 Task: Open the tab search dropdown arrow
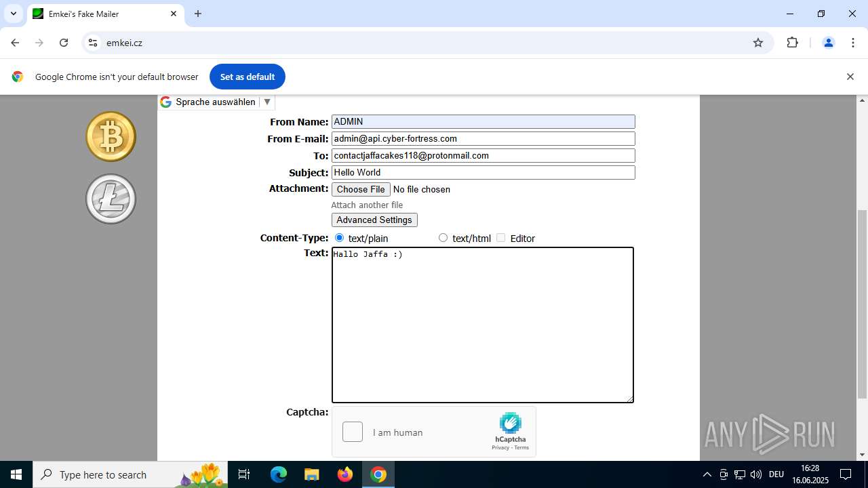[x=13, y=14]
